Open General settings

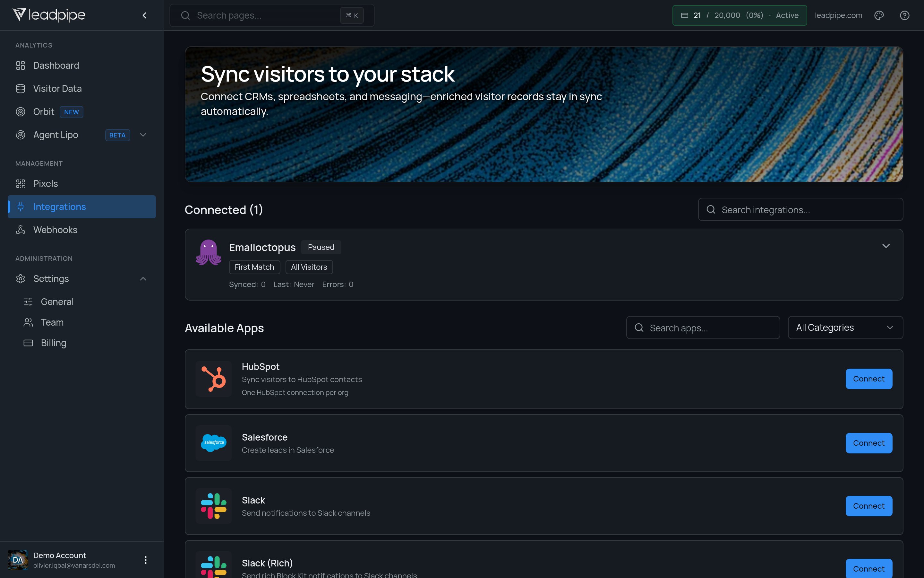86,302
